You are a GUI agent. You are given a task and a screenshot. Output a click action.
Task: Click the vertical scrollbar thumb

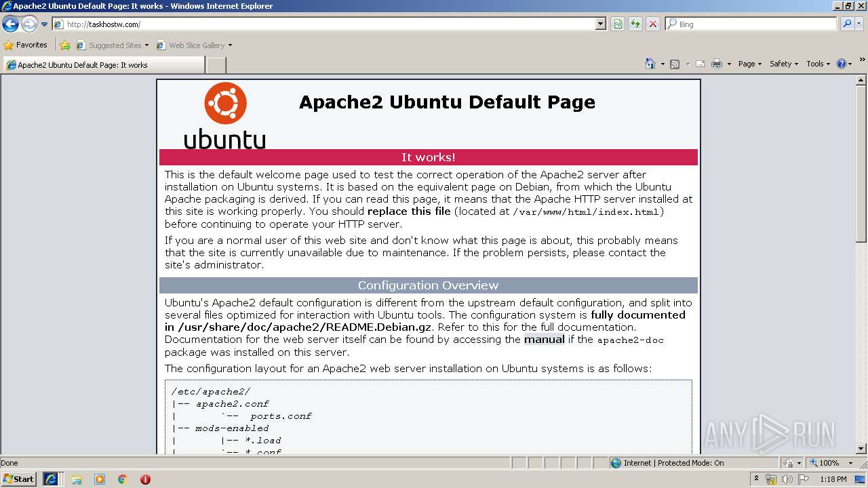click(x=861, y=163)
